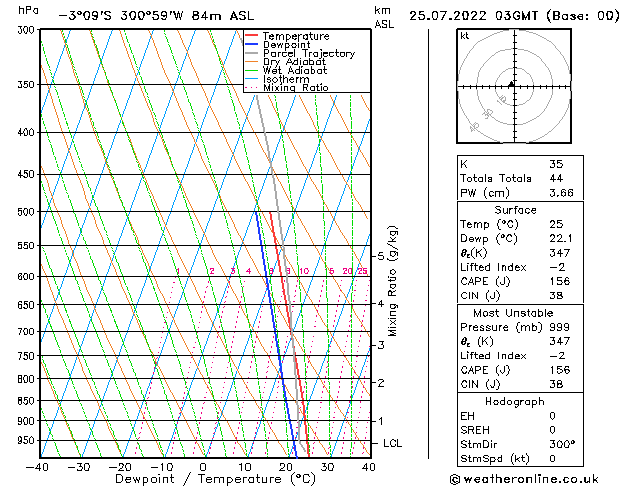Click the 300 hPa pressure axis label
The height and width of the screenshot is (486, 629).
28,30
